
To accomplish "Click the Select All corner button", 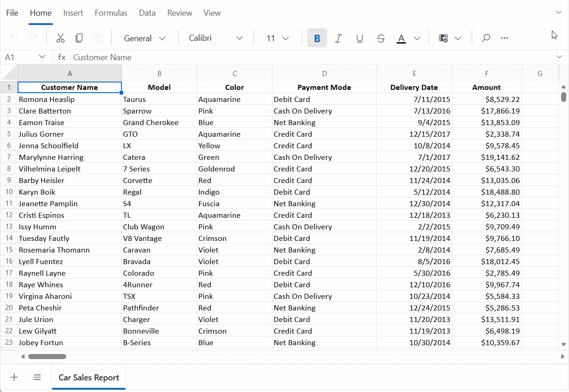I will pos(9,73).
